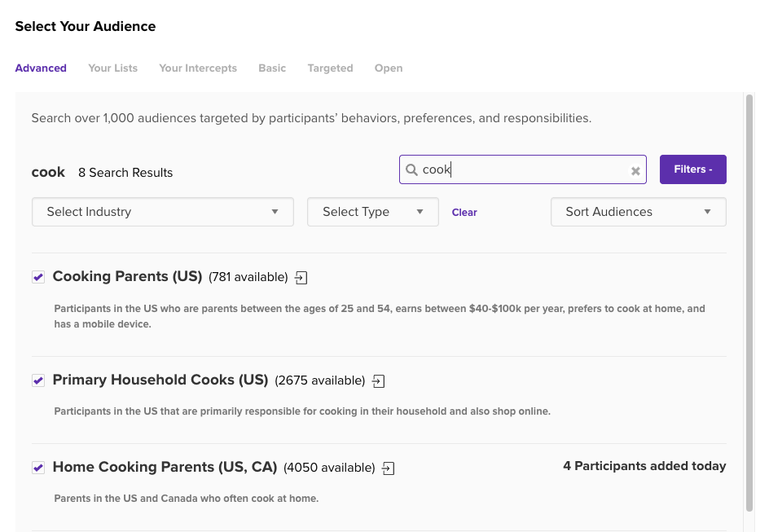Click the magnifying glass search icon
The image size is (769, 532).
[411, 170]
